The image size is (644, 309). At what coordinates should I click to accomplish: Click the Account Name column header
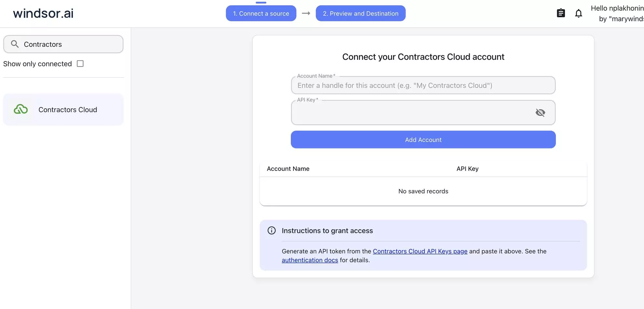[x=288, y=169]
